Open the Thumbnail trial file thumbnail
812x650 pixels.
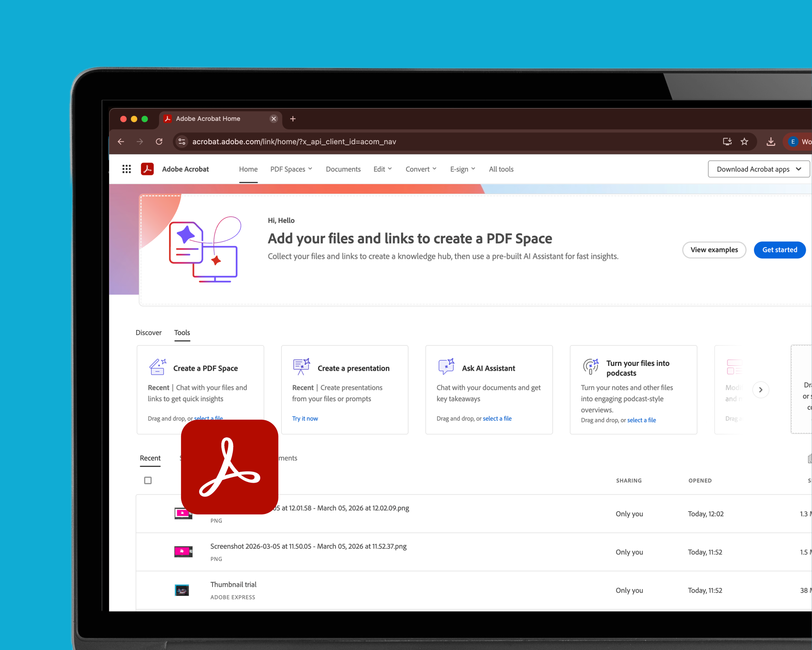click(x=182, y=590)
